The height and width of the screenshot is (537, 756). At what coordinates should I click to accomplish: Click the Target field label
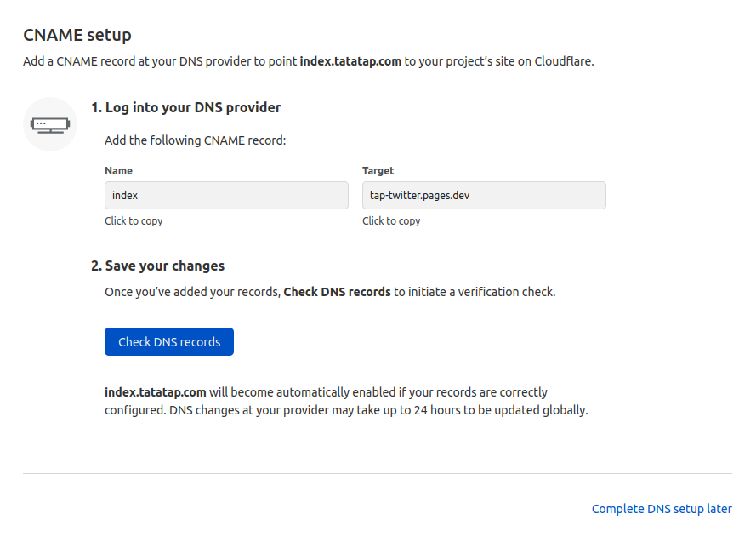pyautogui.click(x=378, y=171)
